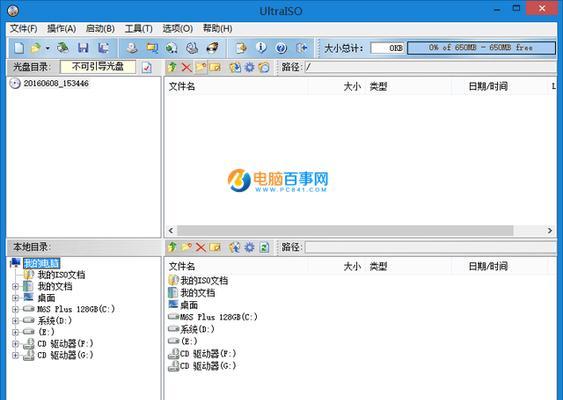Click the 0% of 650MB capacity bar
Image resolution: width=563 pixels, height=400 pixels.
click(x=481, y=48)
